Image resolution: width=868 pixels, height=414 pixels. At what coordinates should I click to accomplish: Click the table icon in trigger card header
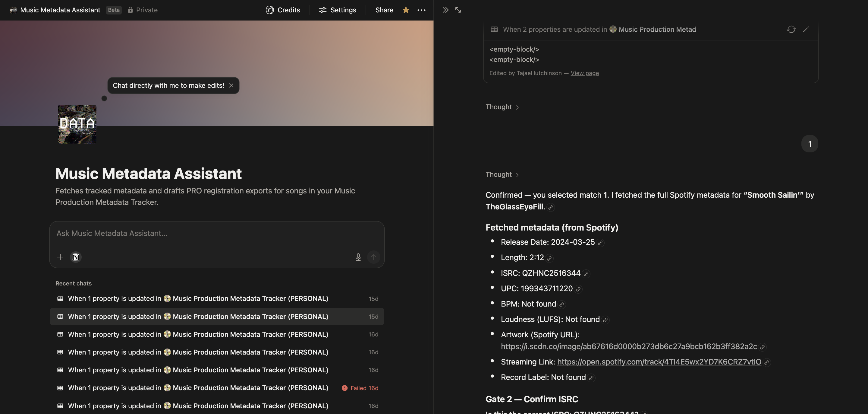click(494, 29)
